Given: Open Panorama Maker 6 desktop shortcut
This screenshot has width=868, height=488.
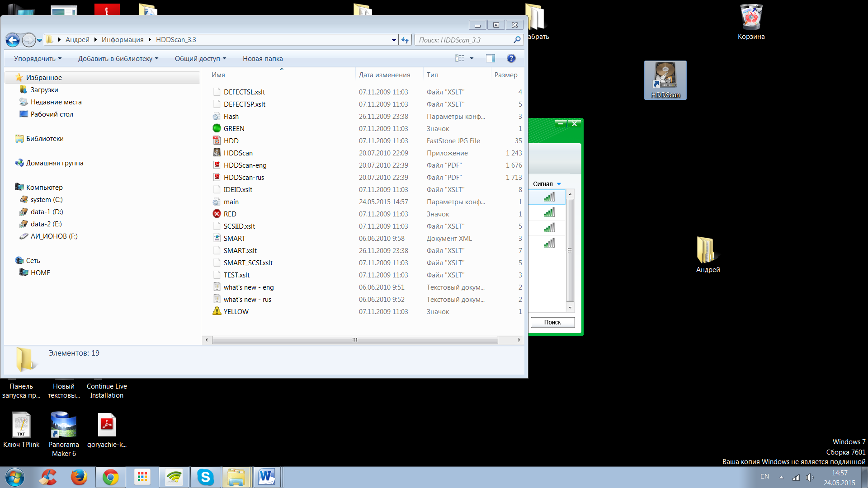Looking at the screenshot, I should coord(64,434).
